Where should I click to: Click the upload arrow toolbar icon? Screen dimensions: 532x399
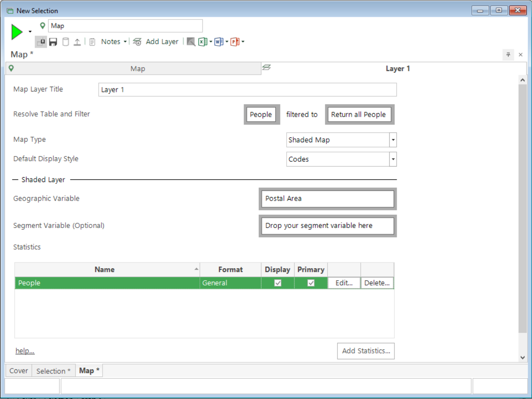tap(77, 42)
